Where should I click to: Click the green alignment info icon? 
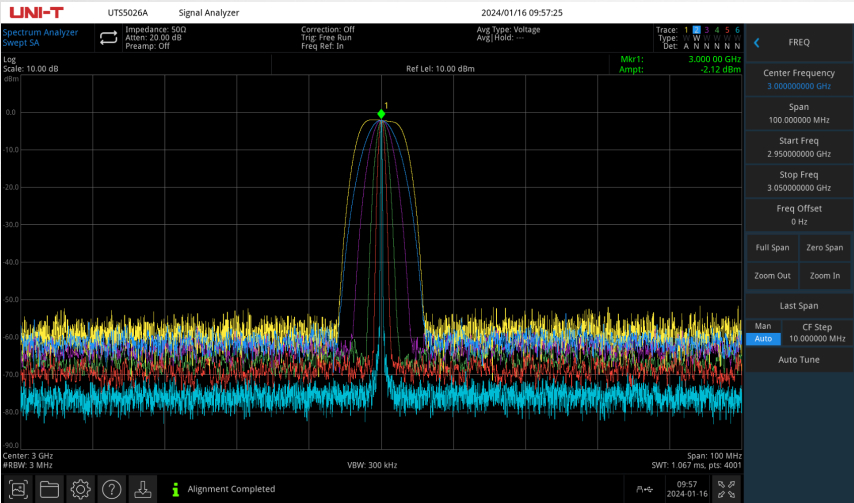tap(175, 489)
